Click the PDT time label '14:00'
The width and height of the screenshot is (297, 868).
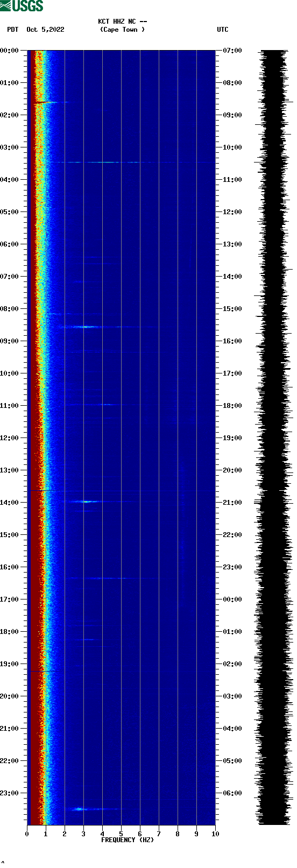[10, 503]
